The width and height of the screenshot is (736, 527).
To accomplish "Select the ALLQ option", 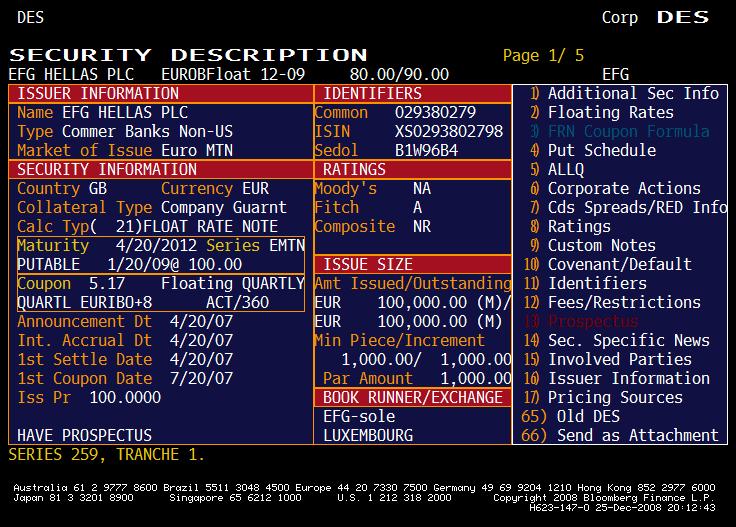I will pos(557,169).
